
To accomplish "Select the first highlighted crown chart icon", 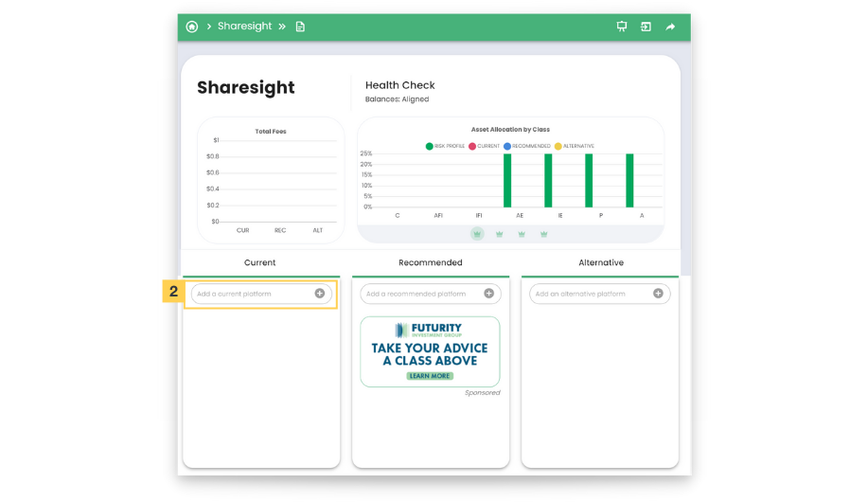I will tap(477, 234).
